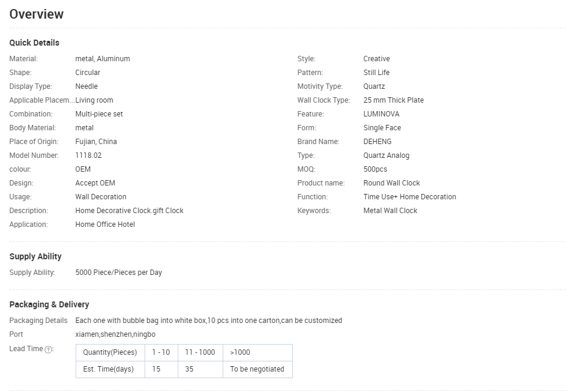The image size is (575, 392).
Task: Click the Model Number value 1118.02
Action: 88,155
